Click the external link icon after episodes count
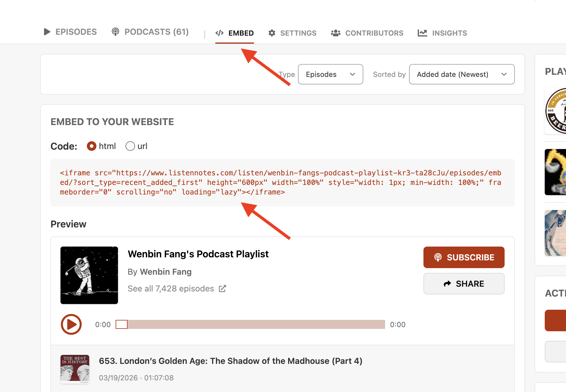 222,288
